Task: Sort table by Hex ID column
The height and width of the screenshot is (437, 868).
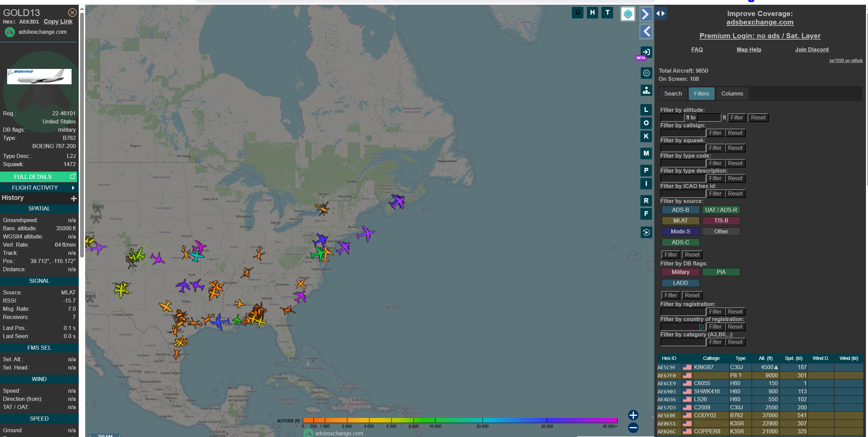Action: coord(669,358)
